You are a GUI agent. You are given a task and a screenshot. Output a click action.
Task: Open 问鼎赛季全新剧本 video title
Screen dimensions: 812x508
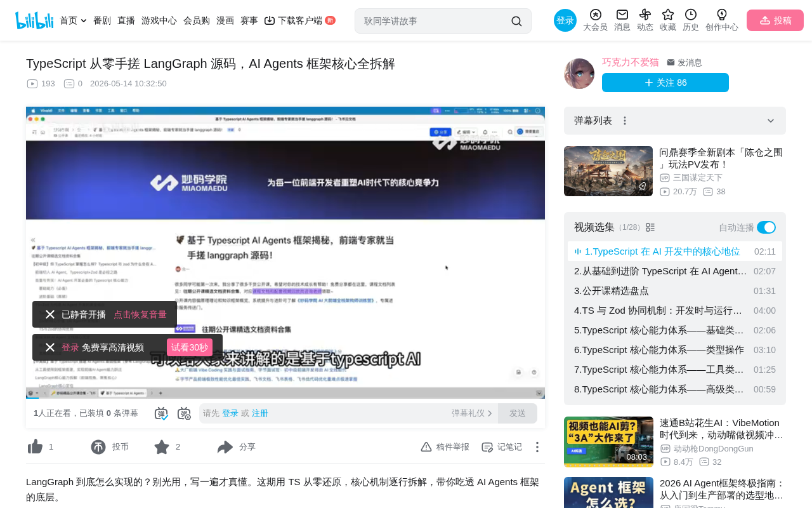coord(721,158)
